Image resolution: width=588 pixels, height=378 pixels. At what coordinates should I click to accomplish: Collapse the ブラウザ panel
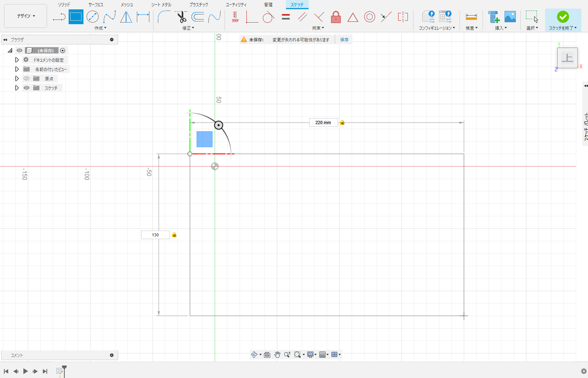pos(5,40)
